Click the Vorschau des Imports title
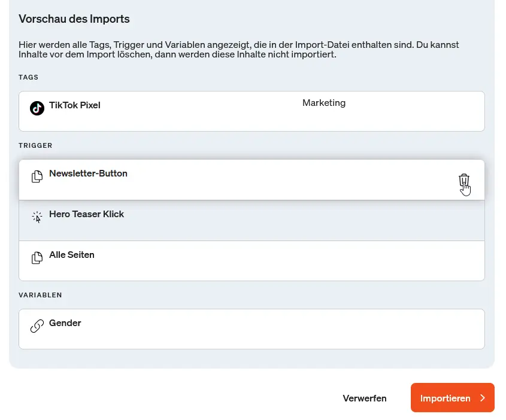This screenshot has width=506, height=420. 74,19
